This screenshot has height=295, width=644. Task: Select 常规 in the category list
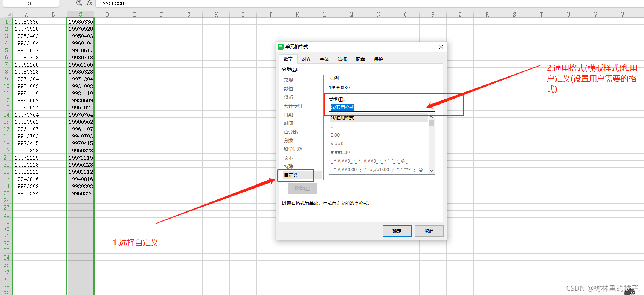click(302, 80)
